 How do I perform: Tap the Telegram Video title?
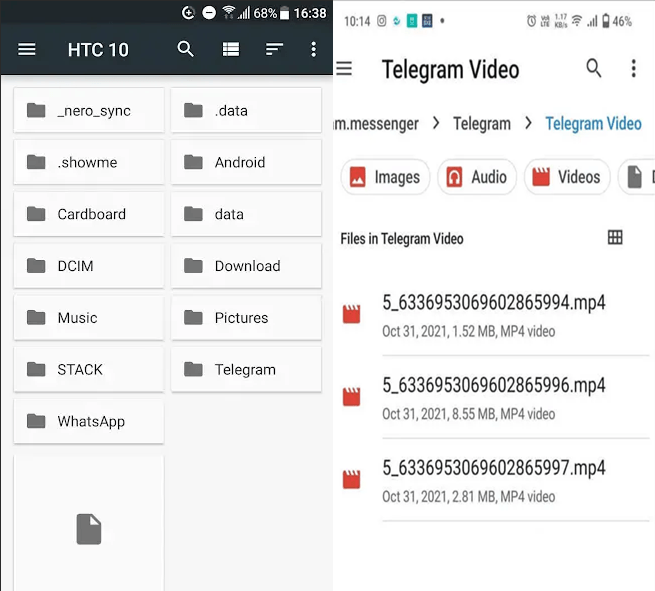tap(450, 69)
